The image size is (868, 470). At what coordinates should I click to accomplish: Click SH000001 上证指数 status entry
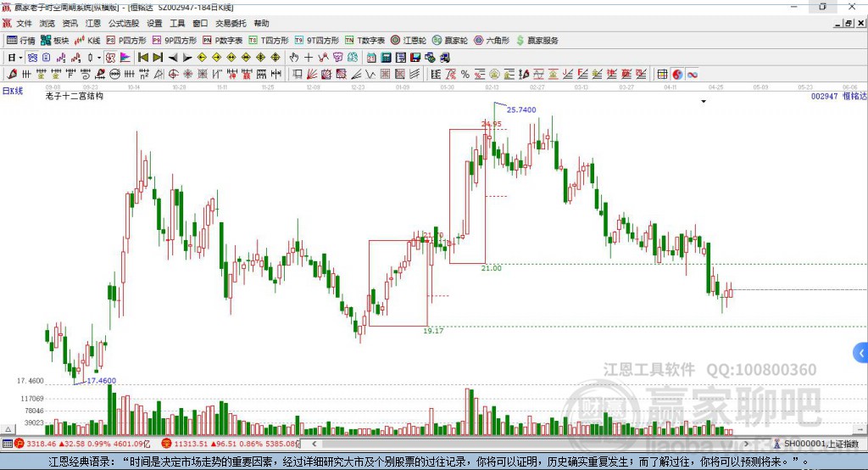tap(821, 444)
